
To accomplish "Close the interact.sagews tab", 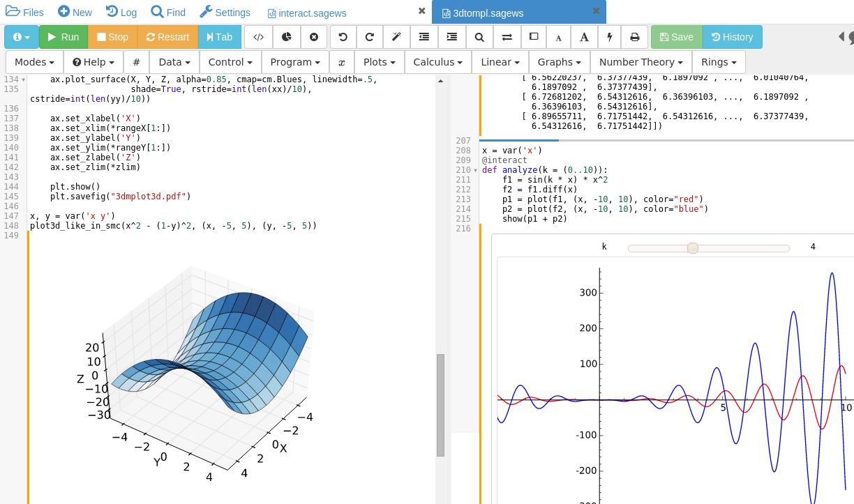I will 421,11.
